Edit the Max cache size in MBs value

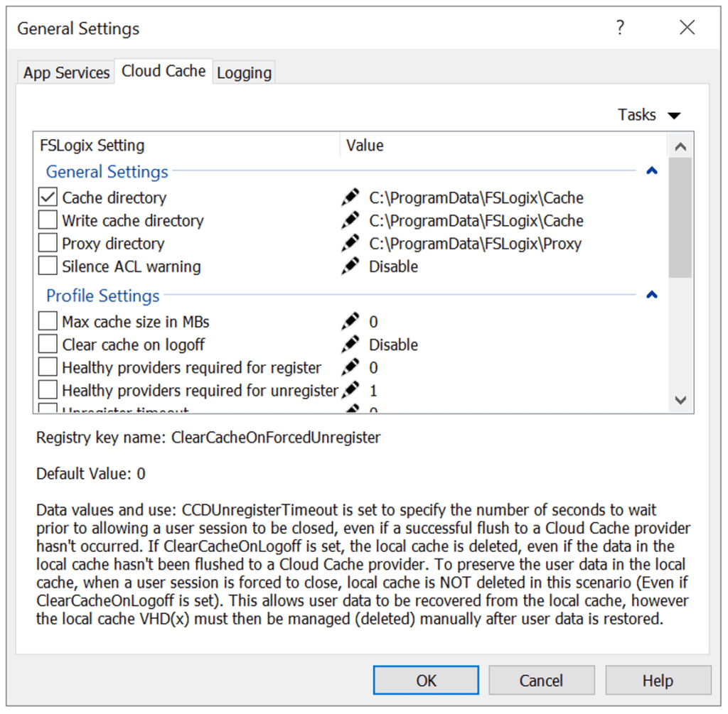coord(349,320)
